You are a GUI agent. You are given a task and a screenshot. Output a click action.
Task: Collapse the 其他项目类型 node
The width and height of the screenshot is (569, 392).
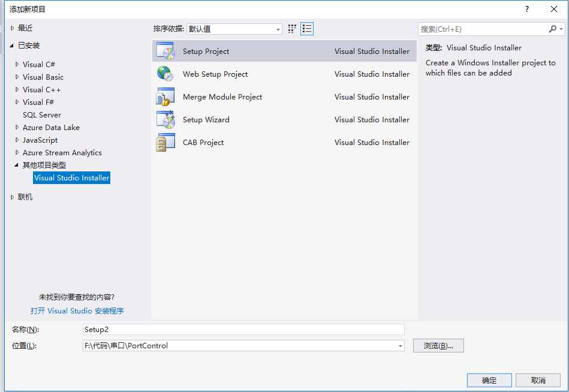(x=17, y=165)
